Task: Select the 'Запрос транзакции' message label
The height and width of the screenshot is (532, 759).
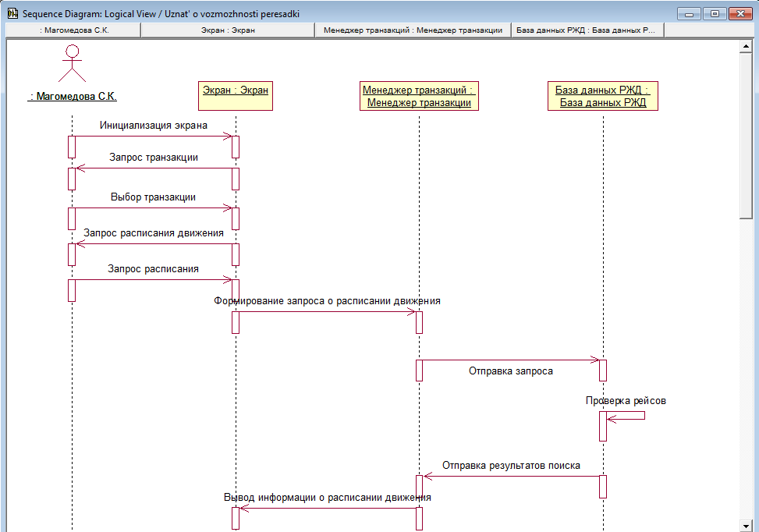Action: point(154,158)
